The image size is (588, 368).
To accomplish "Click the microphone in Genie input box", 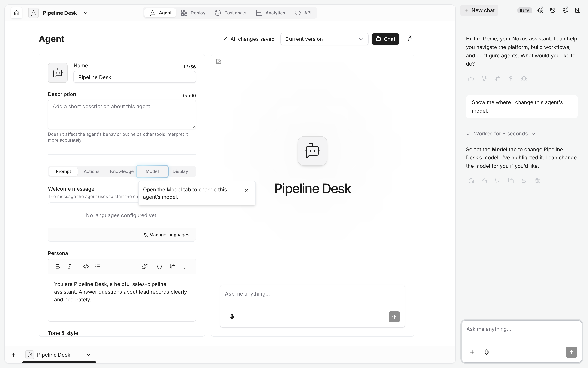I will pyautogui.click(x=486, y=352).
